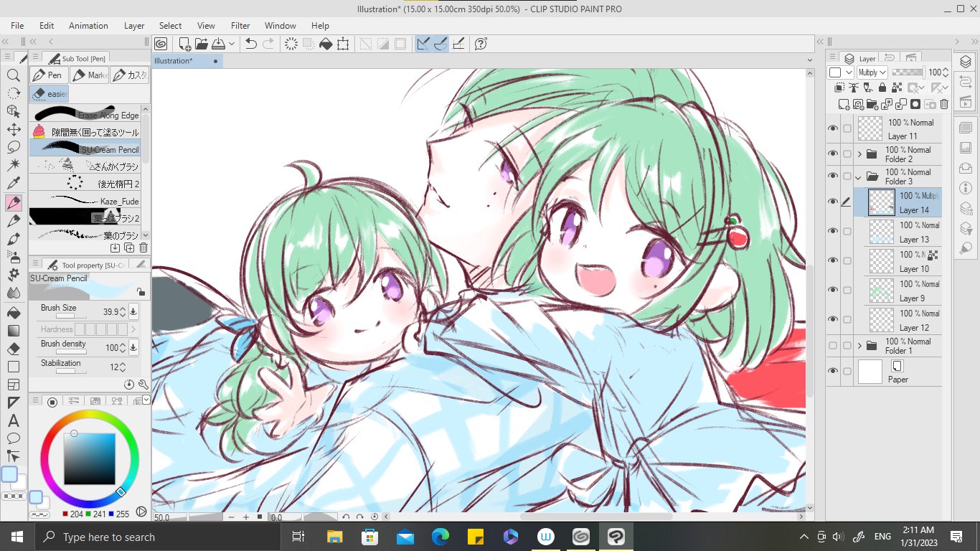This screenshot has height=551, width=980.
Task: Select the Eyedropper tool
Action: pos(13,184)
